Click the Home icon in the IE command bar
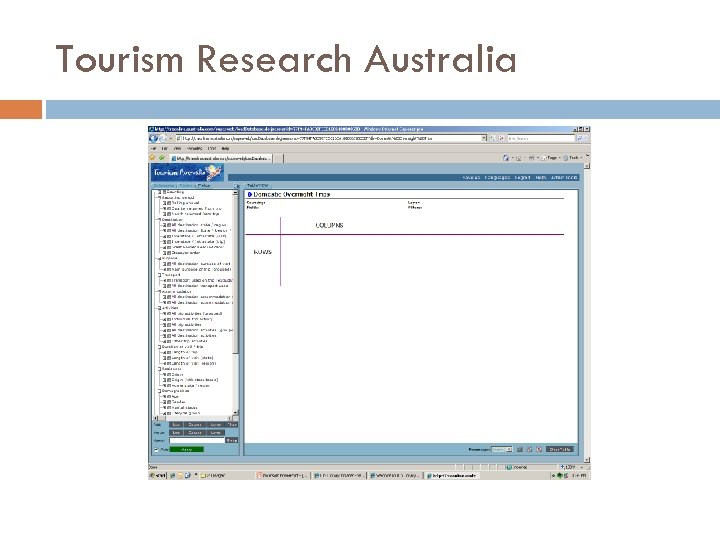The height and width of the screenshot is (540, 720). (x=506, y=158)
